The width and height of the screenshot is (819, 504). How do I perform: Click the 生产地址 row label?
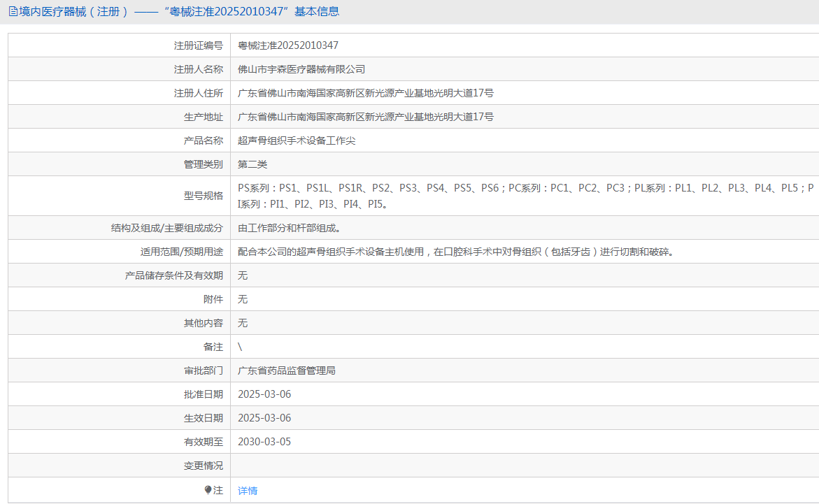click(204, 117)
